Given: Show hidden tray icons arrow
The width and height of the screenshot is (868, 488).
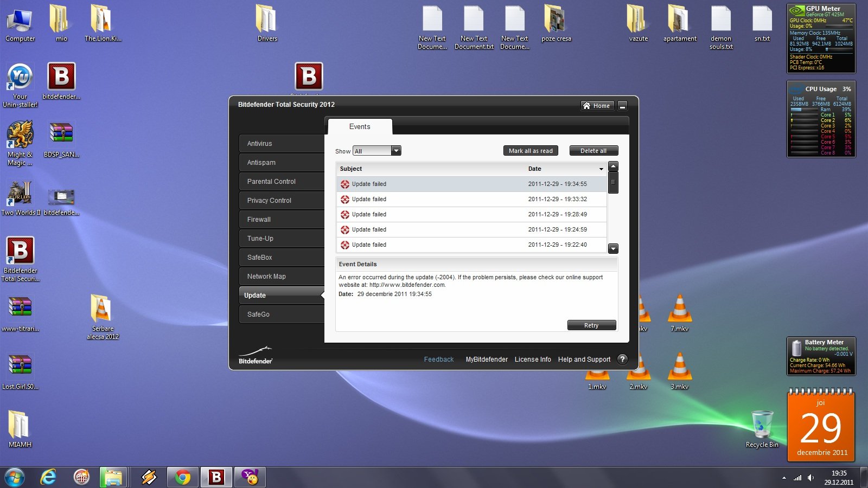Looking at the screenshot, I should 784,478.
